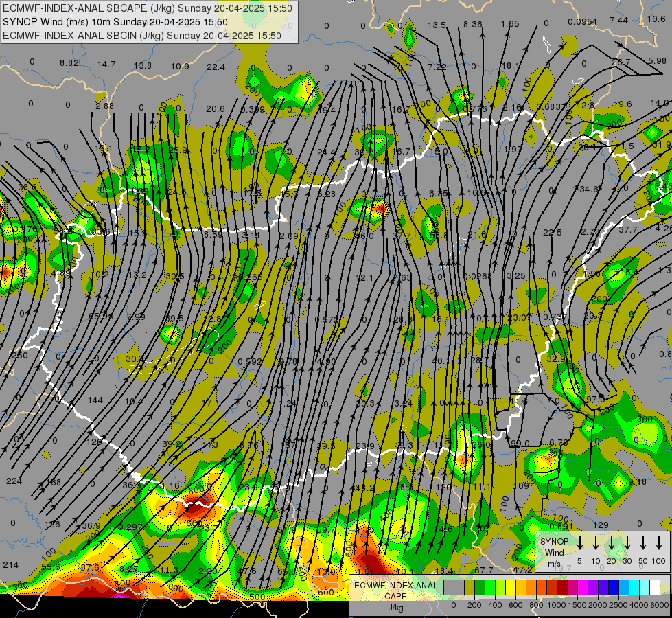Image resolution: width=672 pixels, height=618 pixels.
Task: Click the 8.82 value on the map
Action: click(x=69, y=62)
